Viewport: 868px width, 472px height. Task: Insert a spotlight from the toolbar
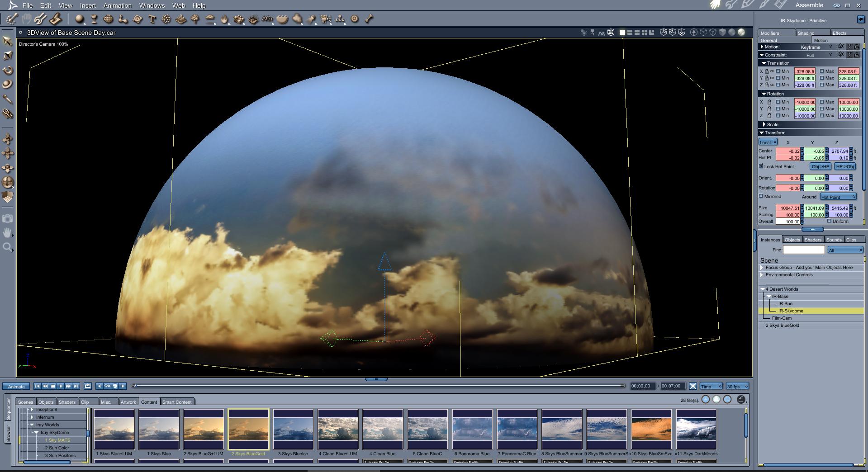[x=311, y=19]
